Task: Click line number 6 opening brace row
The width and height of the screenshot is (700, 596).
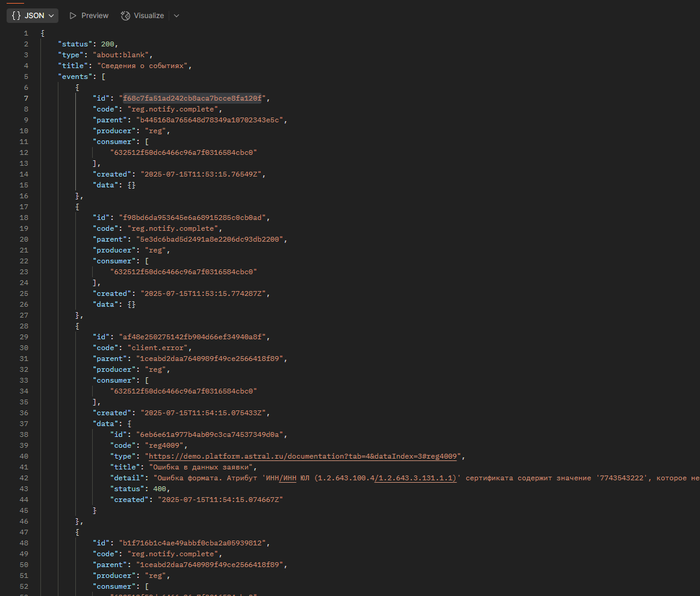Action: (26, 87)
